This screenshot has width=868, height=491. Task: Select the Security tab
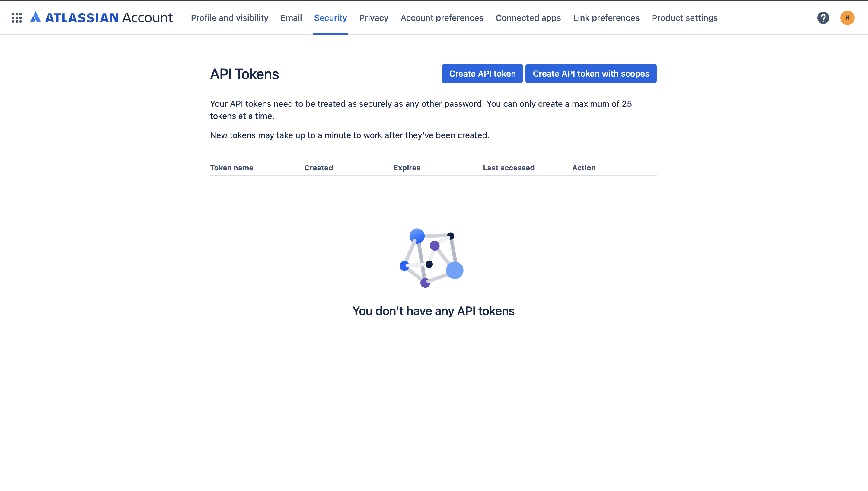point(330,18)
